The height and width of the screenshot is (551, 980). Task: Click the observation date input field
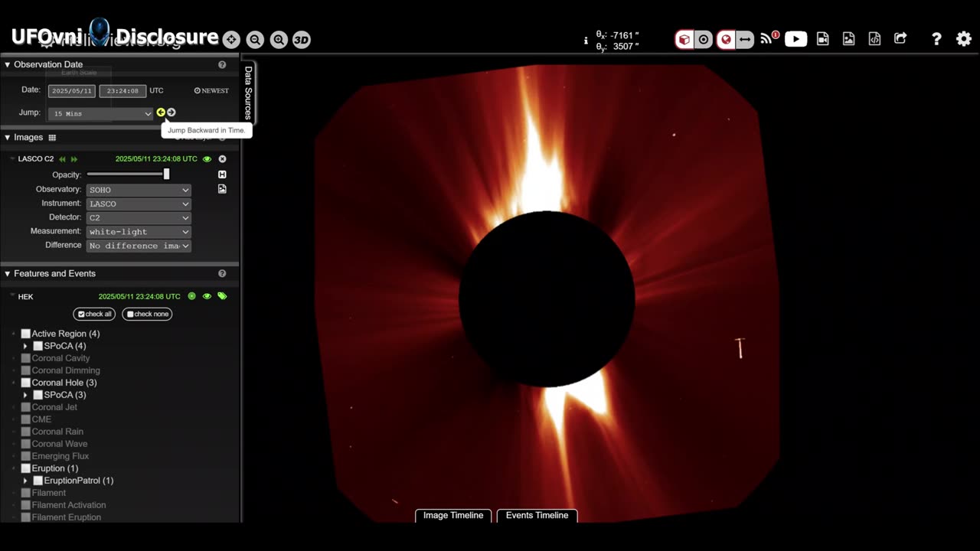tap(71, 91)
